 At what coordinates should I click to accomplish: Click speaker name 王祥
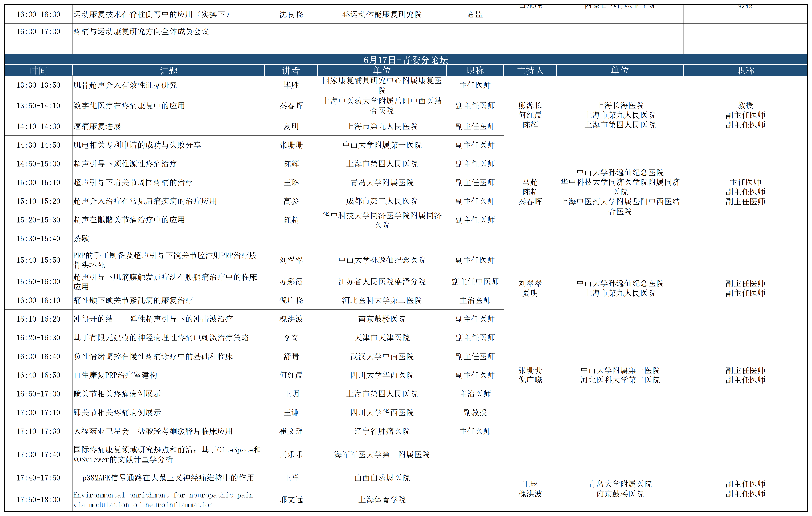[291, 478]
